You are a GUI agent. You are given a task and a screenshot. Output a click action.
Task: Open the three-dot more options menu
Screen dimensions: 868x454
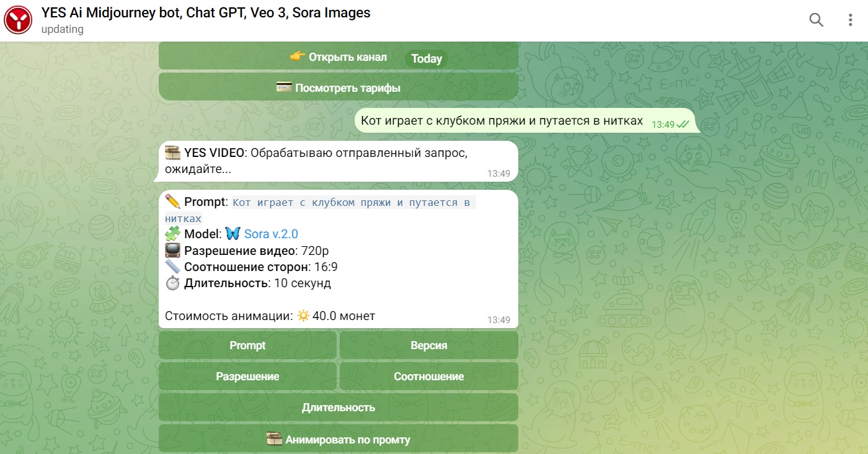coord(850,20)
